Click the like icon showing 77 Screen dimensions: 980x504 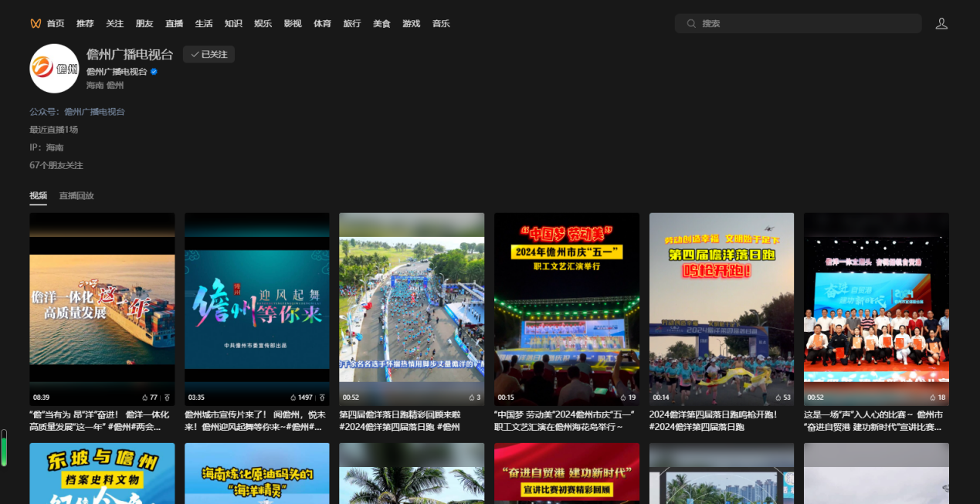click(145, 397)
